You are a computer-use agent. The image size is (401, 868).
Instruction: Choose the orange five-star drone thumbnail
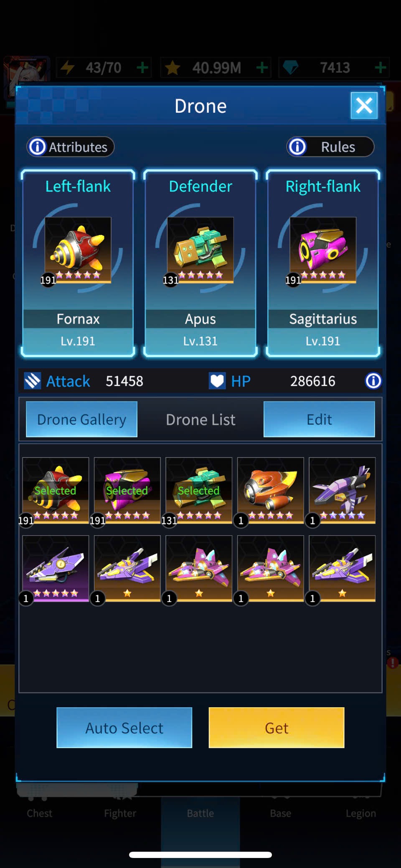(270, 491)
